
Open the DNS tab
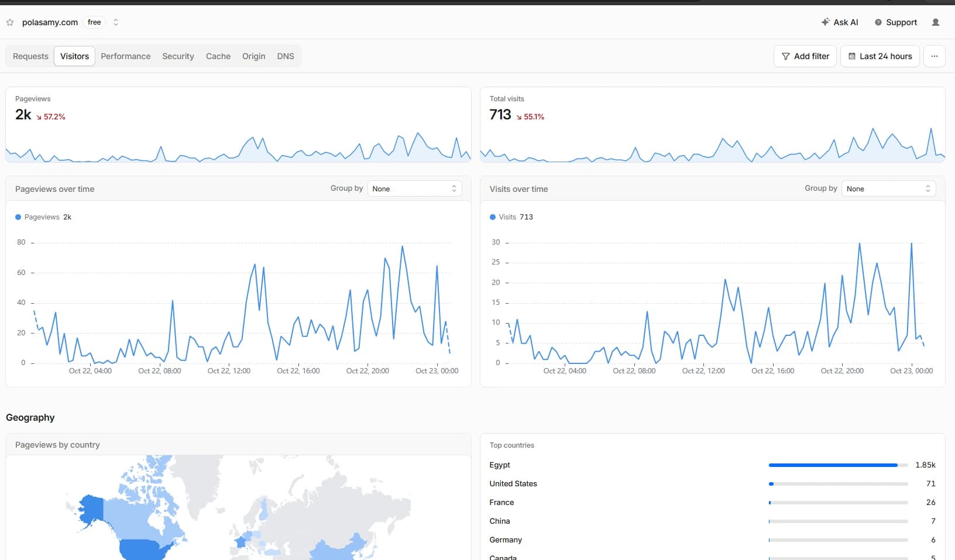[x=286, y=56]
